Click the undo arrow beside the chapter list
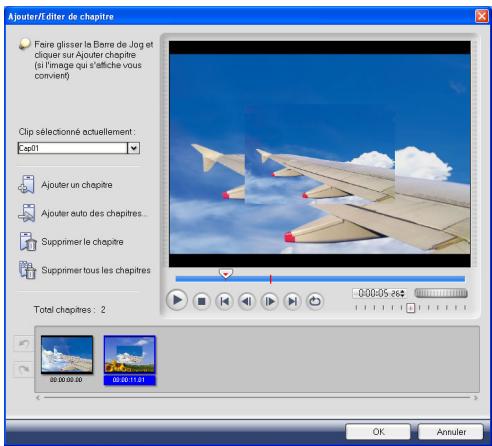The width and height of the screenshot is (492, 446). point(23,343)
